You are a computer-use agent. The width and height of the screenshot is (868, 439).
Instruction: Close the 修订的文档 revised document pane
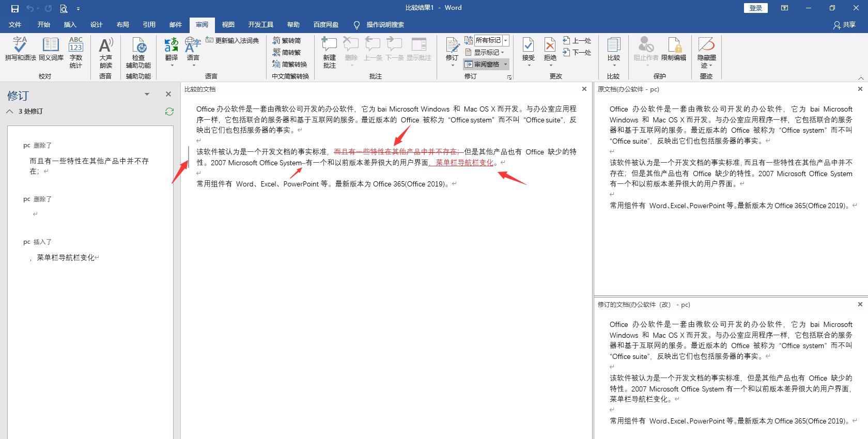click(x=860, y=304)
